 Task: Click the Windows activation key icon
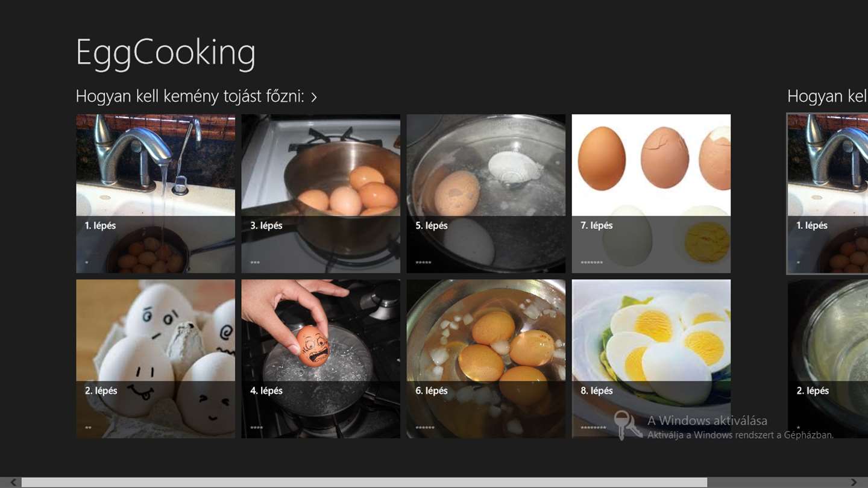pyautogui.click(x=627, y=425)
